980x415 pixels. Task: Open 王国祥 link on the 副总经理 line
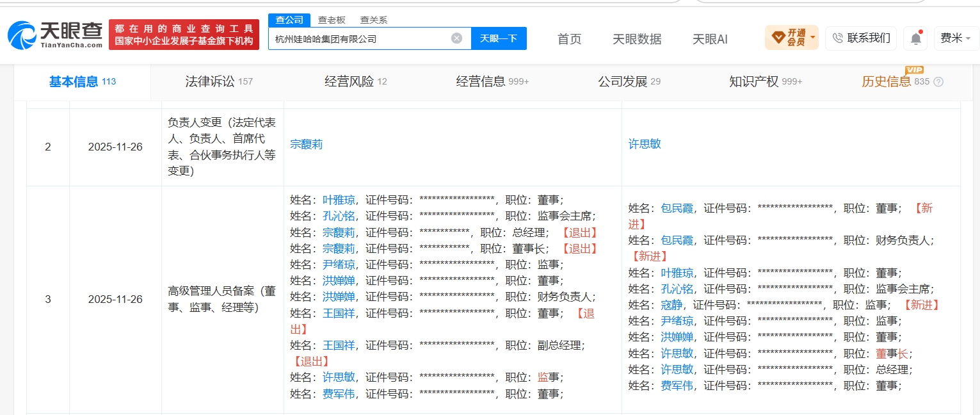[339, 345]
